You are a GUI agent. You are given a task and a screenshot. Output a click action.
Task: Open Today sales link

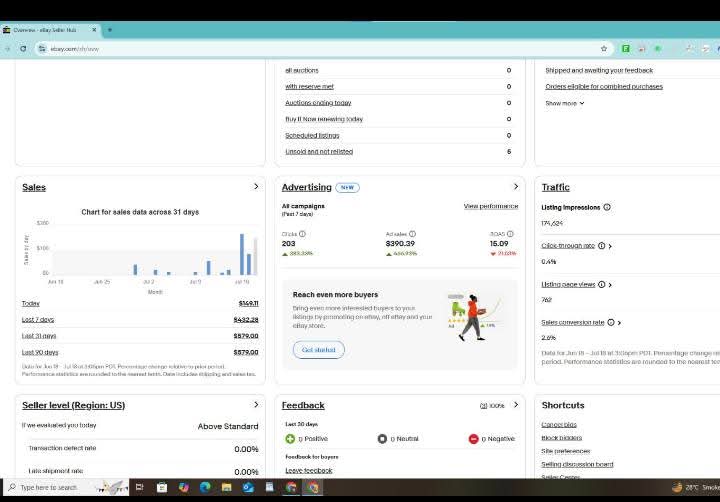(31, 304)
